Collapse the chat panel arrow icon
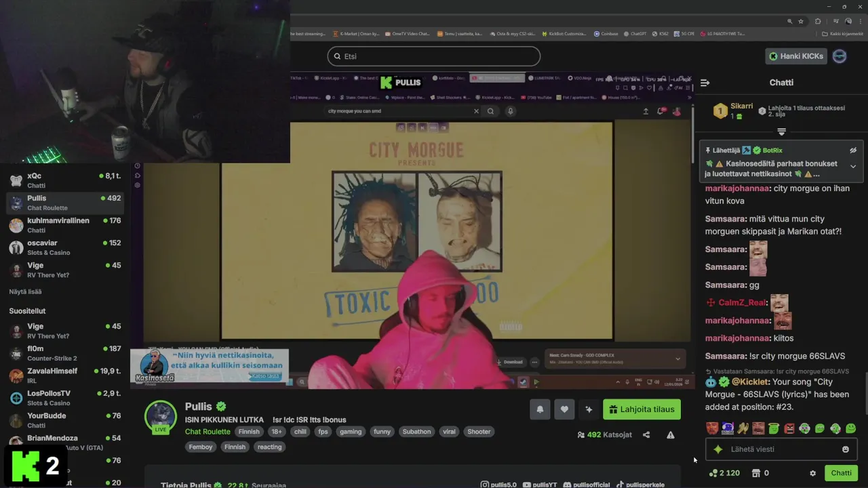The image size is (868, 488). click(x=705, y=83)
